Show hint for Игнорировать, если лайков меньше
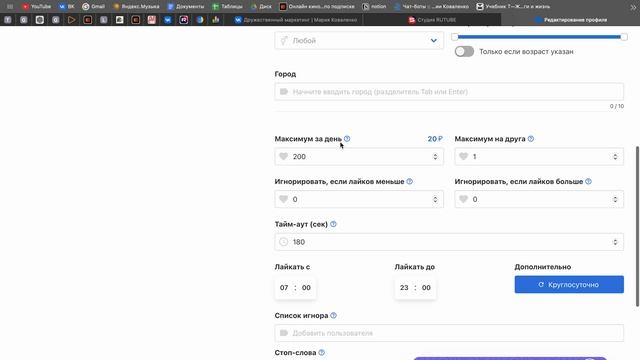640x360 pixels. [x=409, y=182]
